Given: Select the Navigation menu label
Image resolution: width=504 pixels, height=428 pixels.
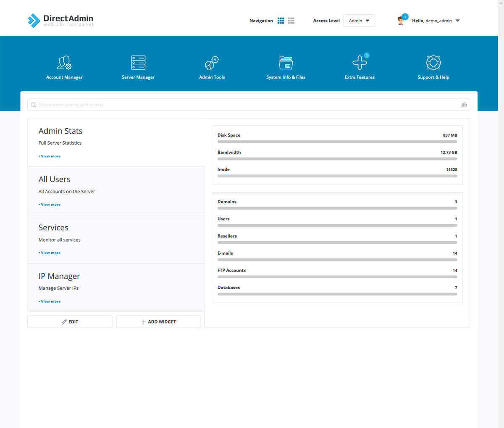Looking at the screenshot, I should coord(261,20).
